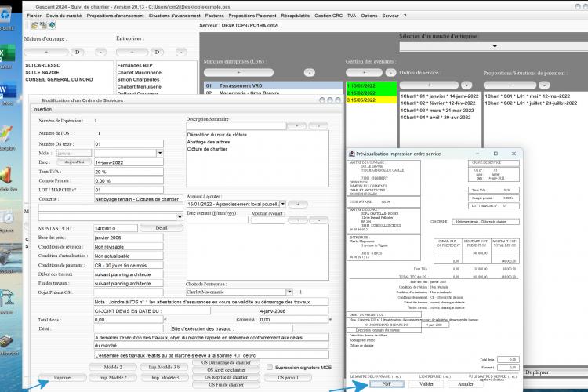
Task: Click the OS Fin de chantier button
Action: point(226,384)
